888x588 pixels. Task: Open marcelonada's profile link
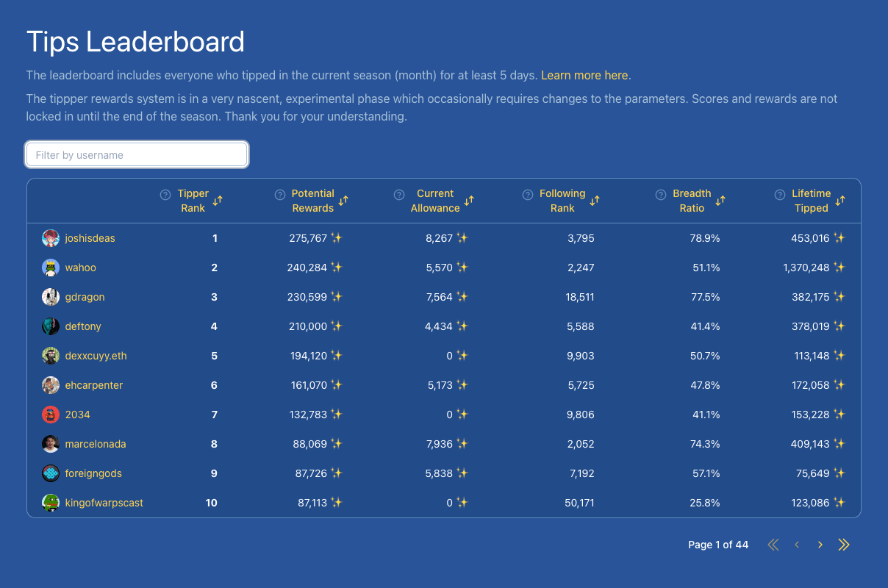96,444
